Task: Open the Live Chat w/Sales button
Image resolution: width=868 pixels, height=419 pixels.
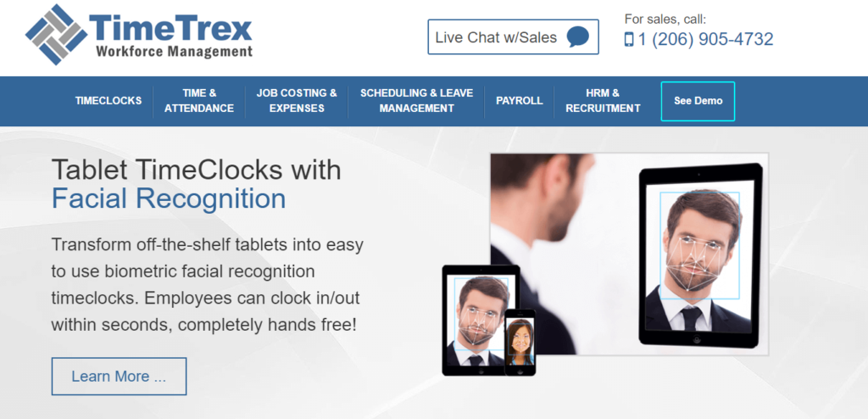Action: pos(513,37)
